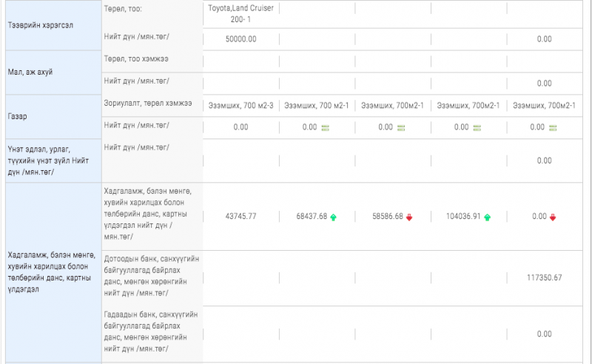Image resolution: width=592 pixels, height=364 pixels.
Task: Click the Эзэмших, 700 м2-3 land cell
Action: click(240, 106)
